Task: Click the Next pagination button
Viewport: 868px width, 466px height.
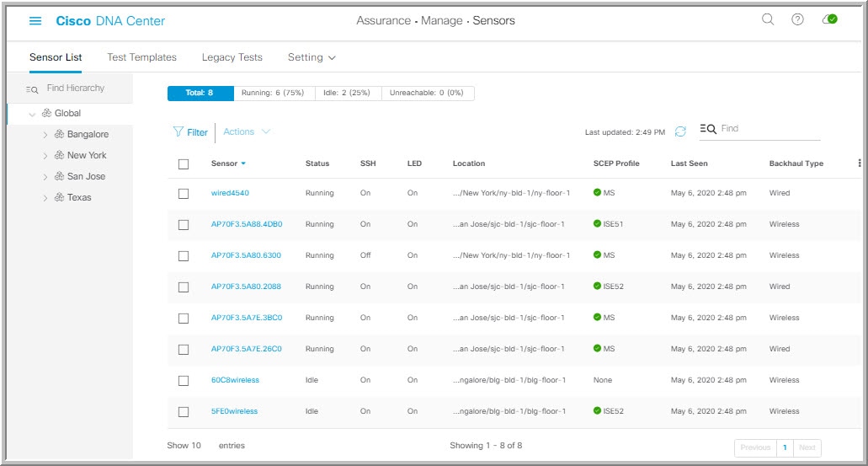Action: point(807,448)
